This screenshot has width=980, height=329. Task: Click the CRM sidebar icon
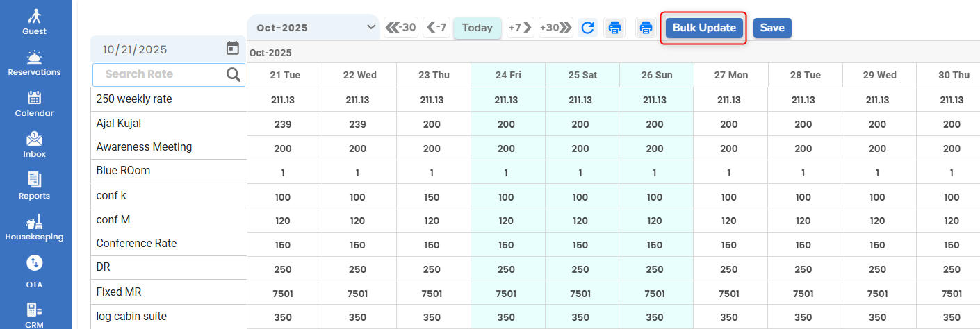(35, 310)
